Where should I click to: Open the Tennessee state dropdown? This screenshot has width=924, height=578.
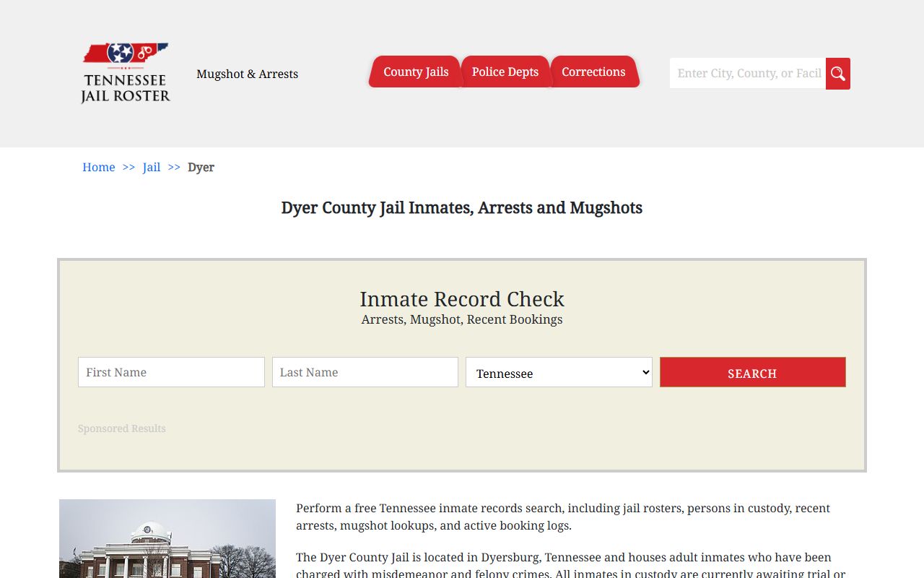(559, 372)
